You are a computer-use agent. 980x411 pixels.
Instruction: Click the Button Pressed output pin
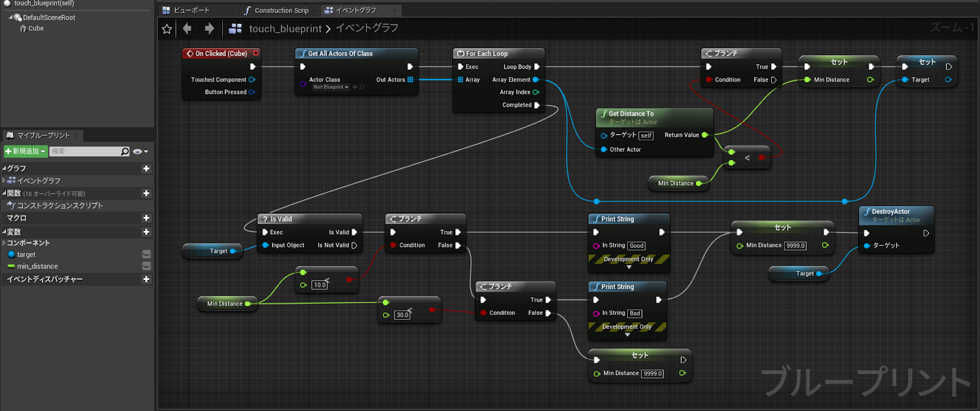tap(251, 92)
